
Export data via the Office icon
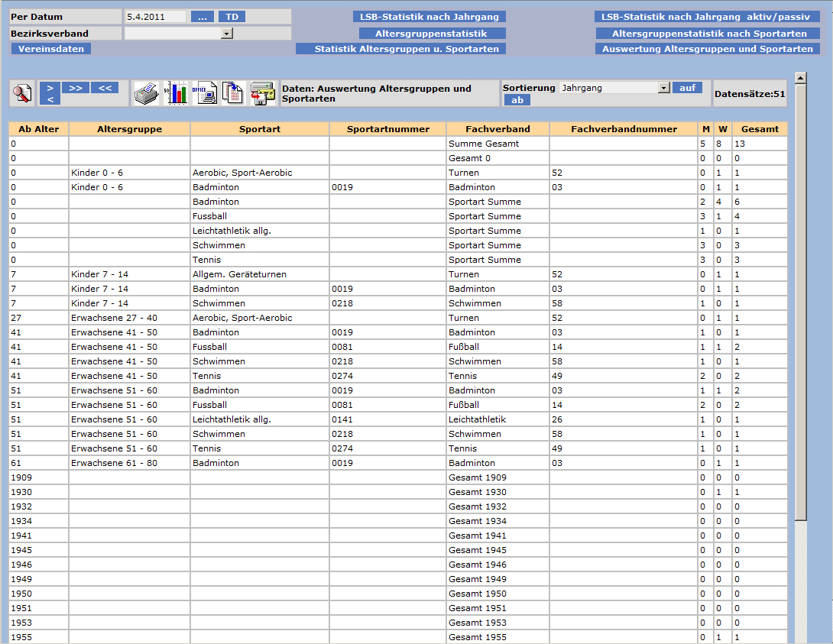[x=205, y=93]
